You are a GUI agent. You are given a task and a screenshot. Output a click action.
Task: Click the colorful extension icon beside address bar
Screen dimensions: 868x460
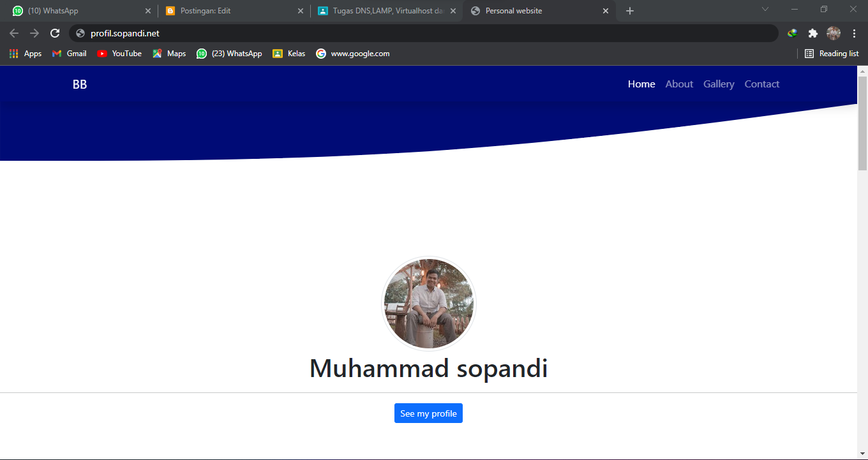coord(793,33)
